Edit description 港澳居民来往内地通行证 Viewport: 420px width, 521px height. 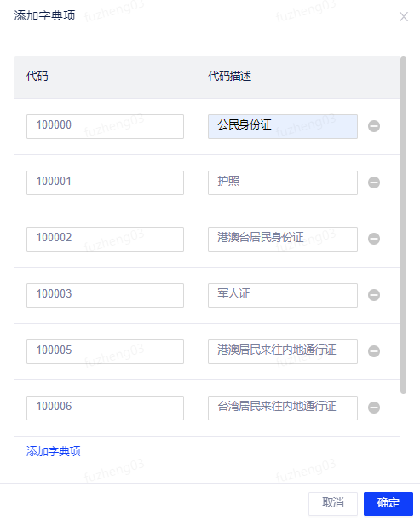(283, 351)
